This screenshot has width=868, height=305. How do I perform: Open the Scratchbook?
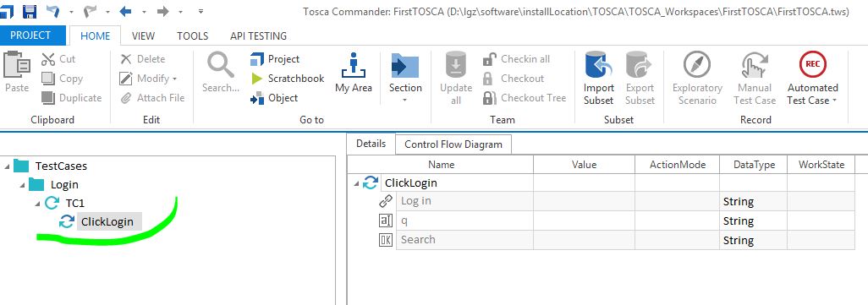tap(288, 79)
